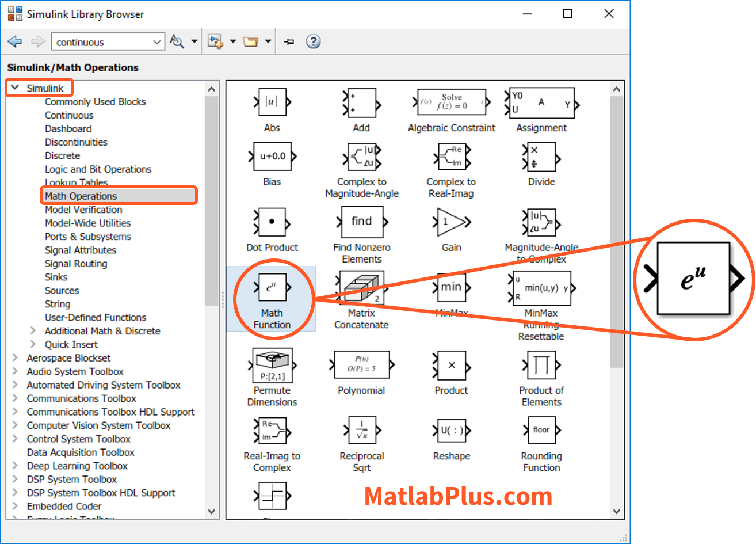Click the Polynomial block icon

(x=361, y=365)
